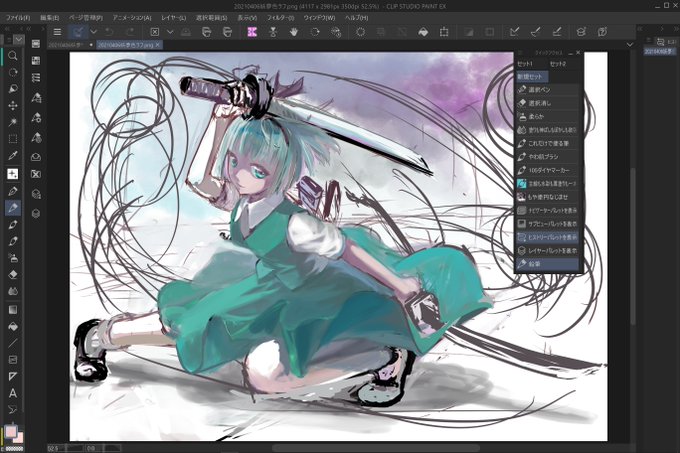
Task: Select the Auto select magic wand tool
Action: pyautogui.click(x=13, y=122)
